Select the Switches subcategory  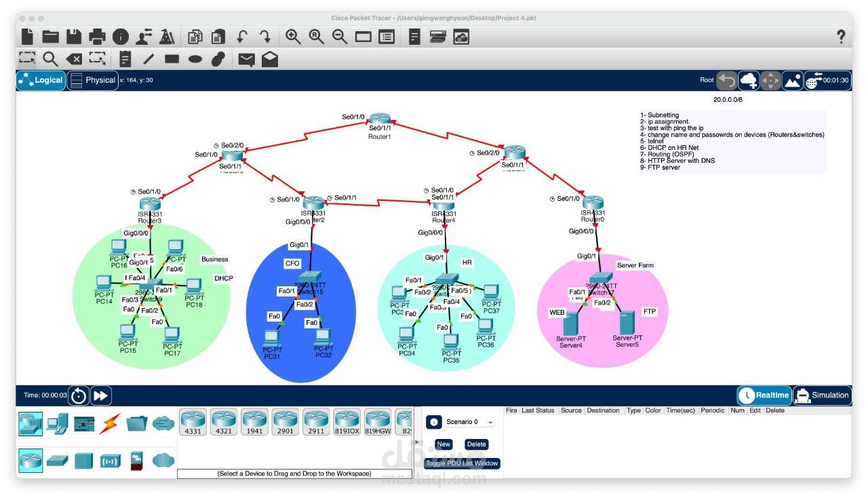tap(57, 461)
